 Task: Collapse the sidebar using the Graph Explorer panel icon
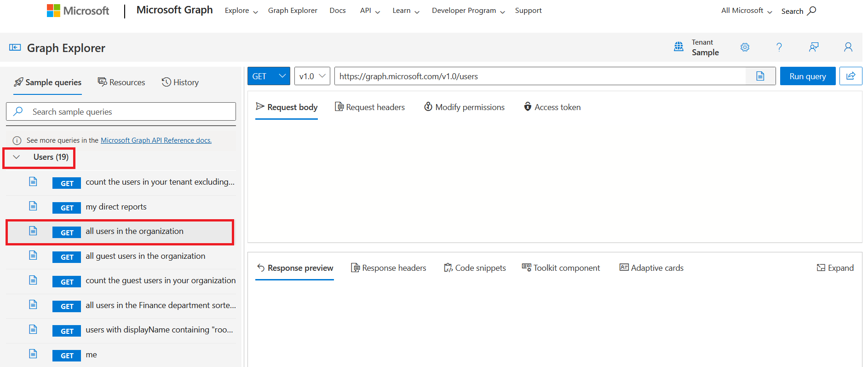click(x=15, y=47)
